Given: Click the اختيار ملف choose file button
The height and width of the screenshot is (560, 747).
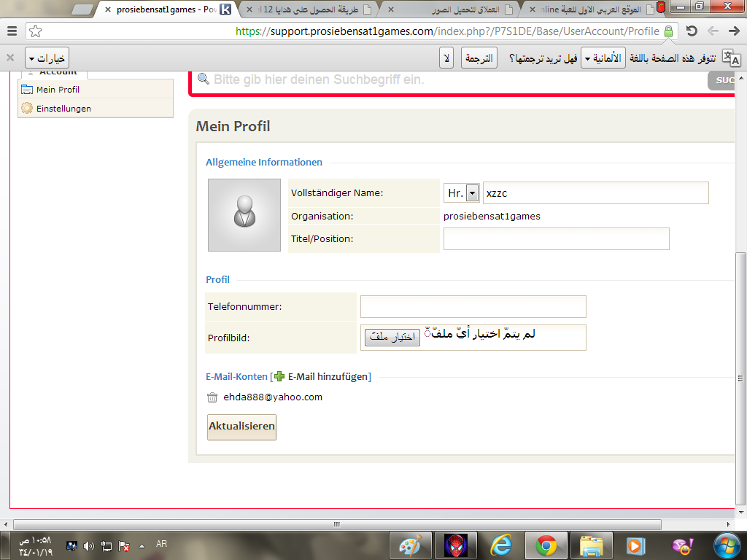Looking at the screenshot, I should coord(392,337).
